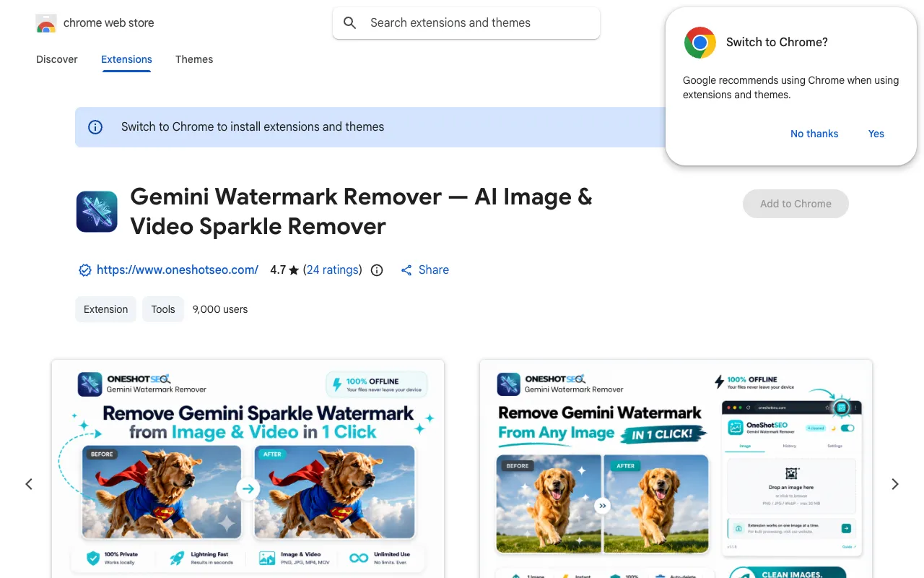924x578 pixels.
Task: Click the chrome web store title text
Action: coord(108,23)
